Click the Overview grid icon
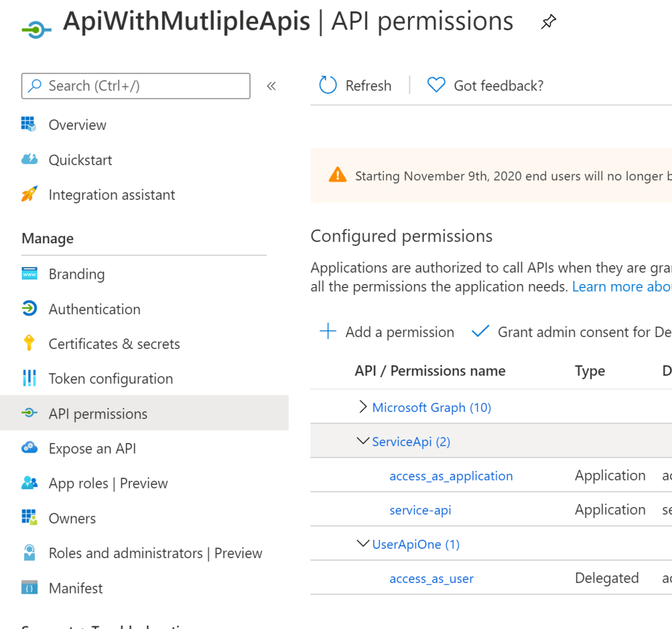 [x=29, y=124]
